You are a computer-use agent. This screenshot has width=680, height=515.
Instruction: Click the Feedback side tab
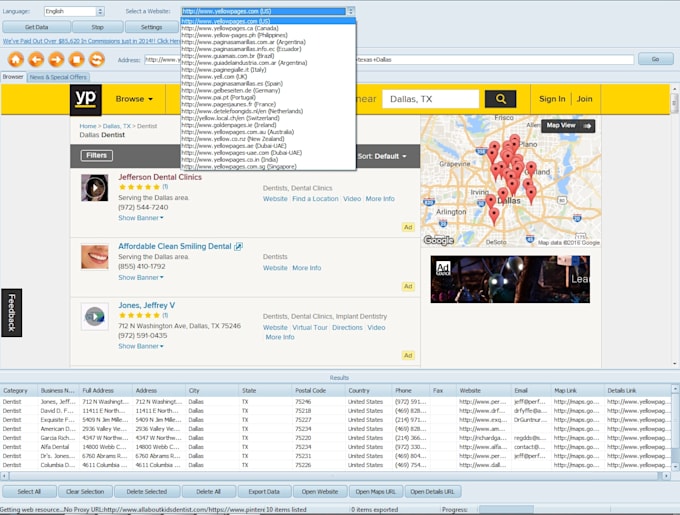point(10,312)
